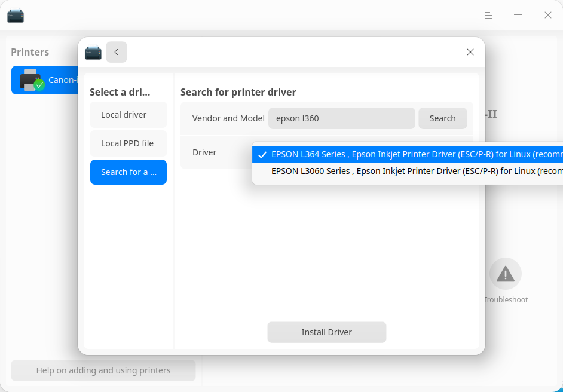Choose EPSON L3060 Series driver entry
563x392 pixels.
[x=408, y=171]
